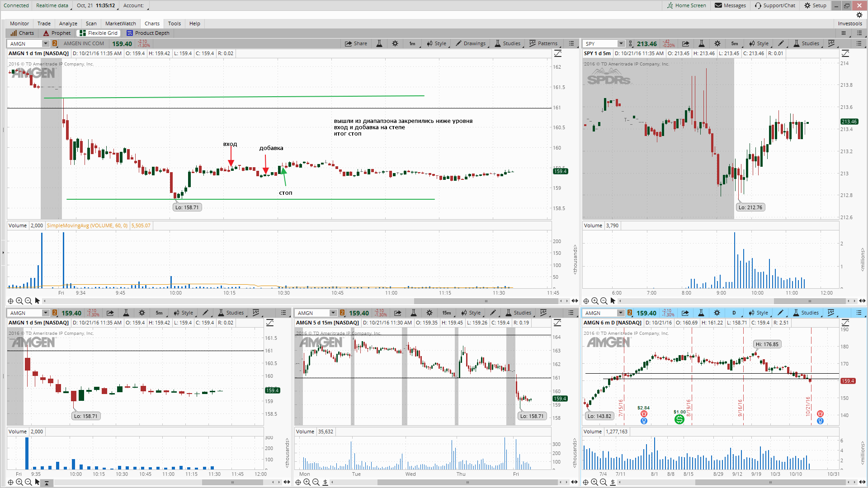Click the green dollar earnings icon at $1.00
This screenshot has width=868, height=488.
pos(679,420)
